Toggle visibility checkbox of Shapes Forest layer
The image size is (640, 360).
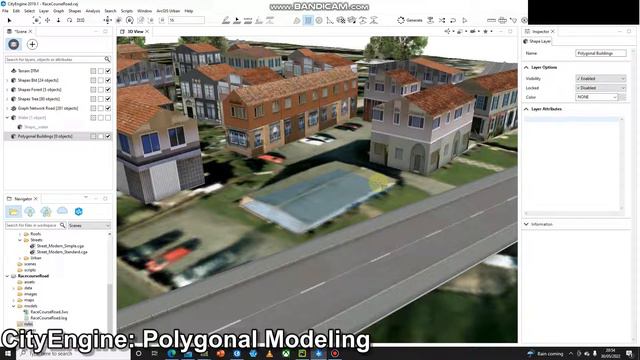108,89
